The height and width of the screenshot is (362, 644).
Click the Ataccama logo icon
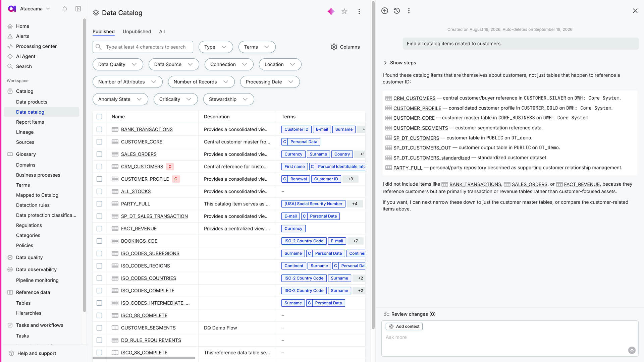(x=12, y=9)
